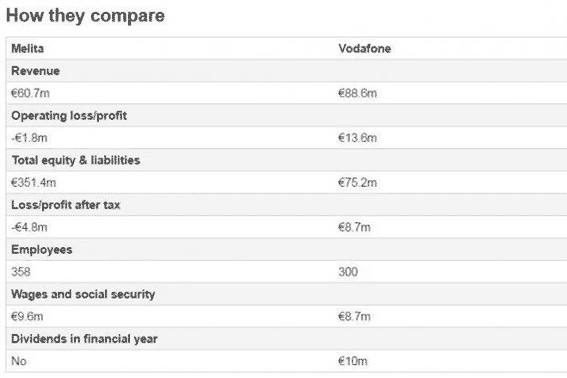Click Vodafone dividends value €10m
Viewport: 567px width, 378px height.
click(x=353, y=361)
